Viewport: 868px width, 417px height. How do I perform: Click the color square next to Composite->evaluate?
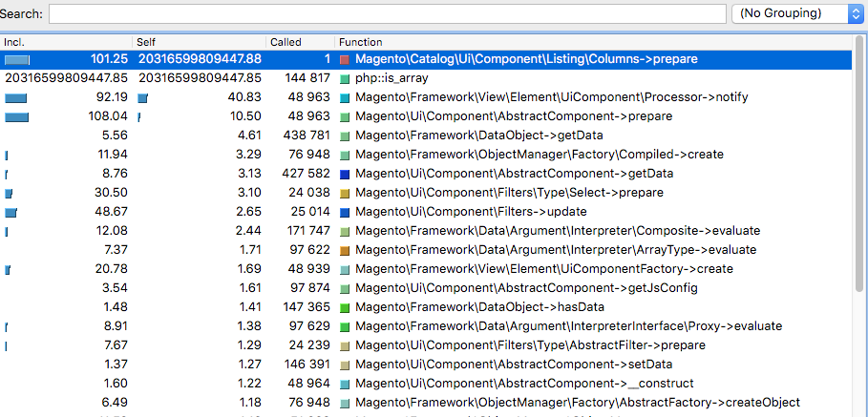[x=346, y=231]
